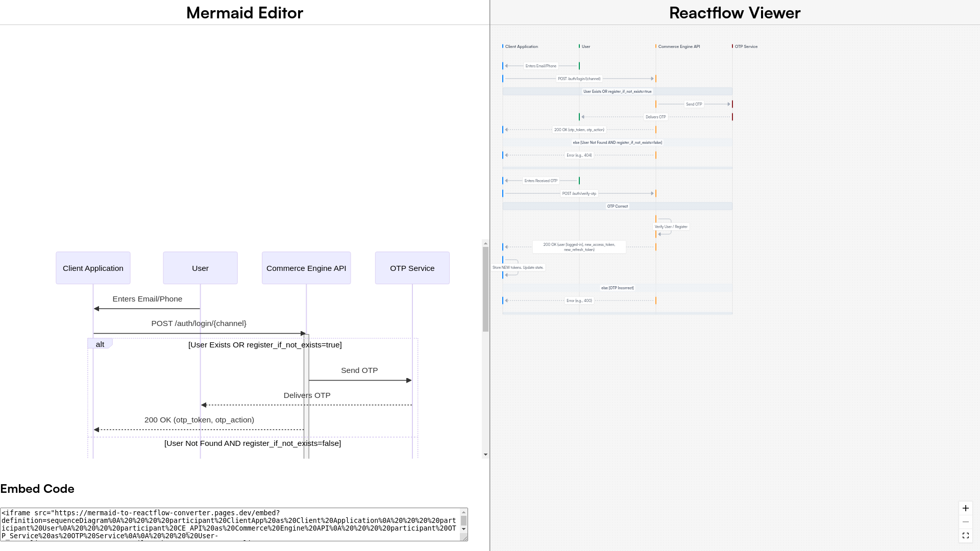Click the 'Reactflow Viewer' heading
The width and height of the screenshot is (980, 551).
735,13
